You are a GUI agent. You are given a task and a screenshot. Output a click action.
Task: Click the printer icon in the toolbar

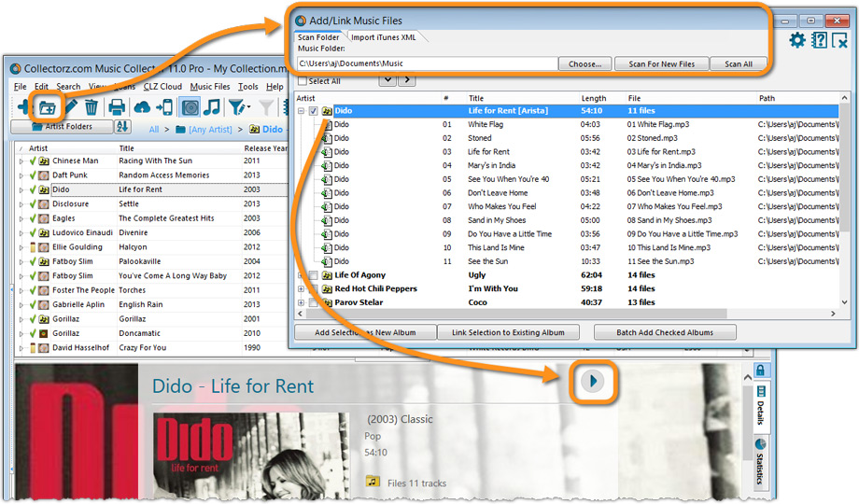[x=117, y=107]
